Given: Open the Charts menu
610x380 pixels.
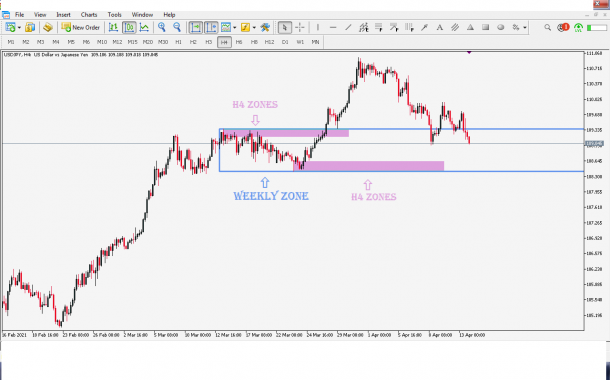Looking at the screenshot, I should tap(89, 15).
